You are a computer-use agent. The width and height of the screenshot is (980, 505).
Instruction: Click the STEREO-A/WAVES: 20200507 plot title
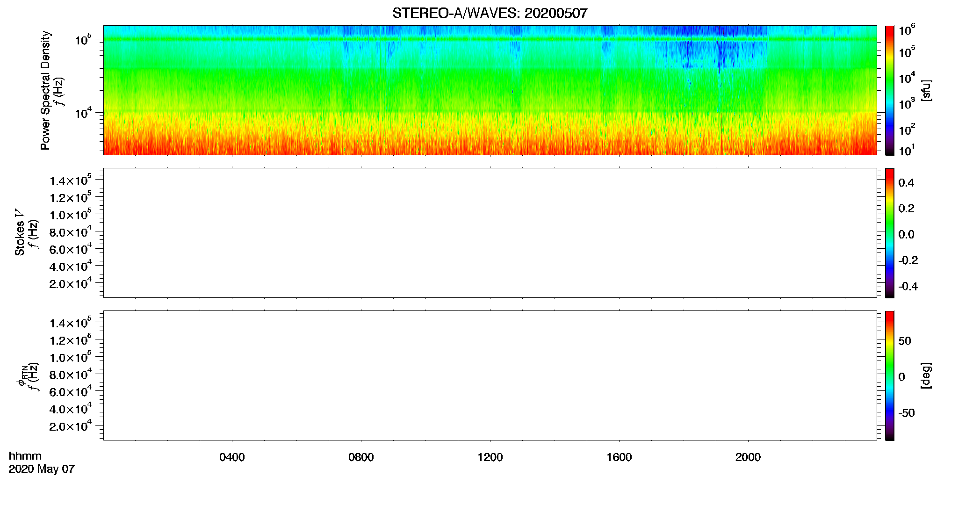coord(490,13)
